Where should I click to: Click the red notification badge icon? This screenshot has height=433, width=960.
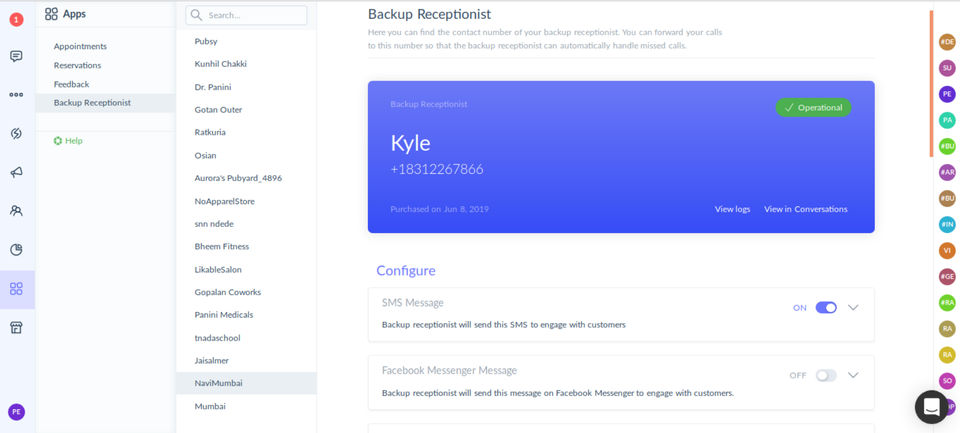pos(16,19)
